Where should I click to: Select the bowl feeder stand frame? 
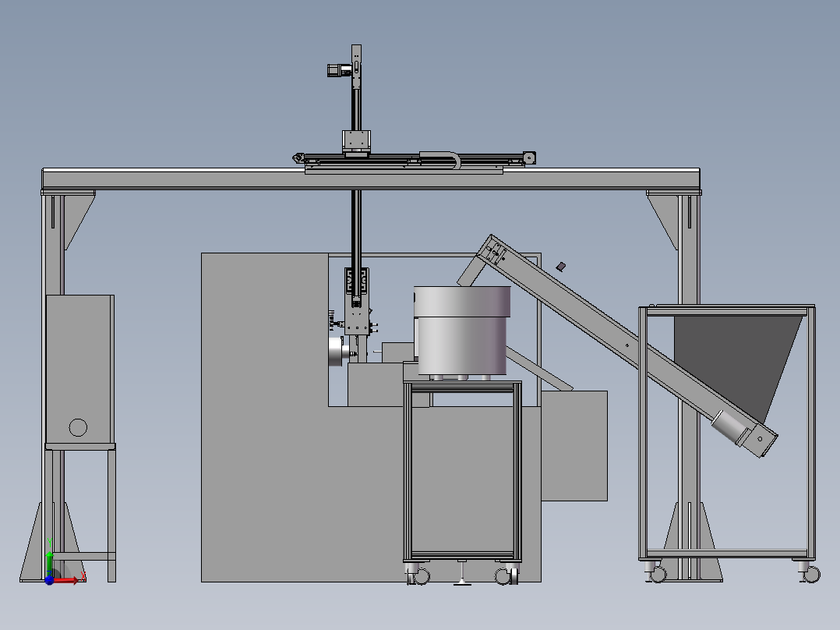click(x=462, y=471)
